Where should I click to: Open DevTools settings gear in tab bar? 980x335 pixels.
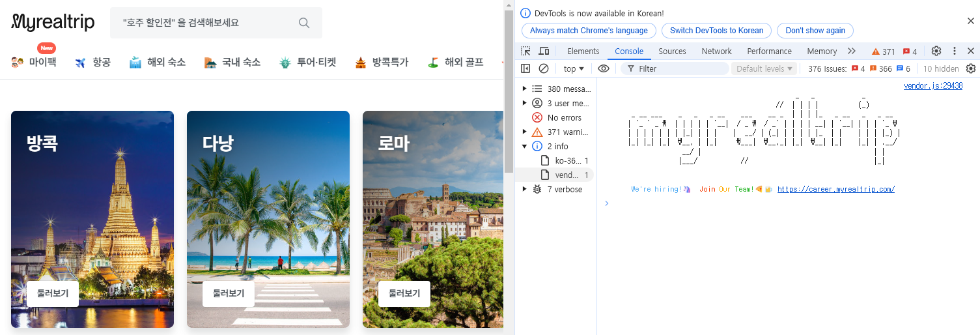[936, 51]
